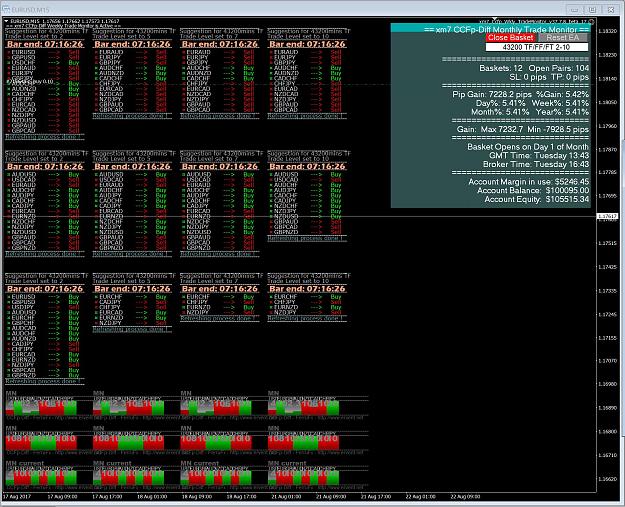Click the chart shift triangle marker at top
This screenshot has width=625, height=507.
(494, 19)
